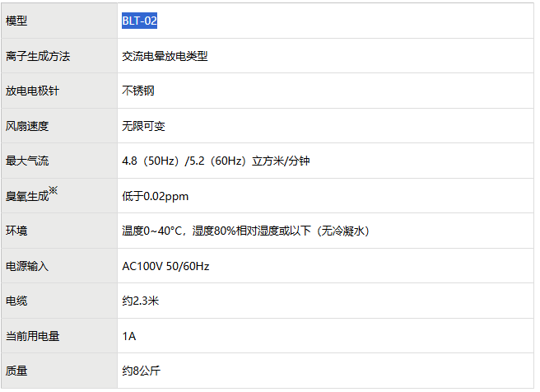The height and width of the screenshot is (392, 540).
Task: Select the 离子生成方法 label cell
Action: 38,56
